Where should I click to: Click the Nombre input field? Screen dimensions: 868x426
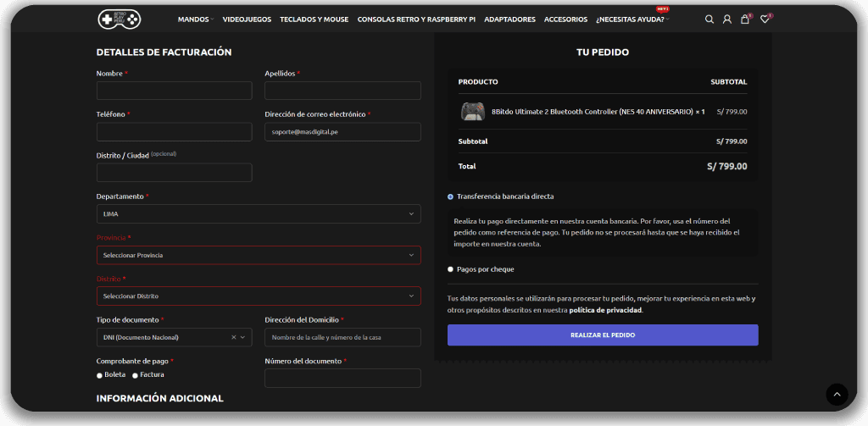(x=174, y=91)
